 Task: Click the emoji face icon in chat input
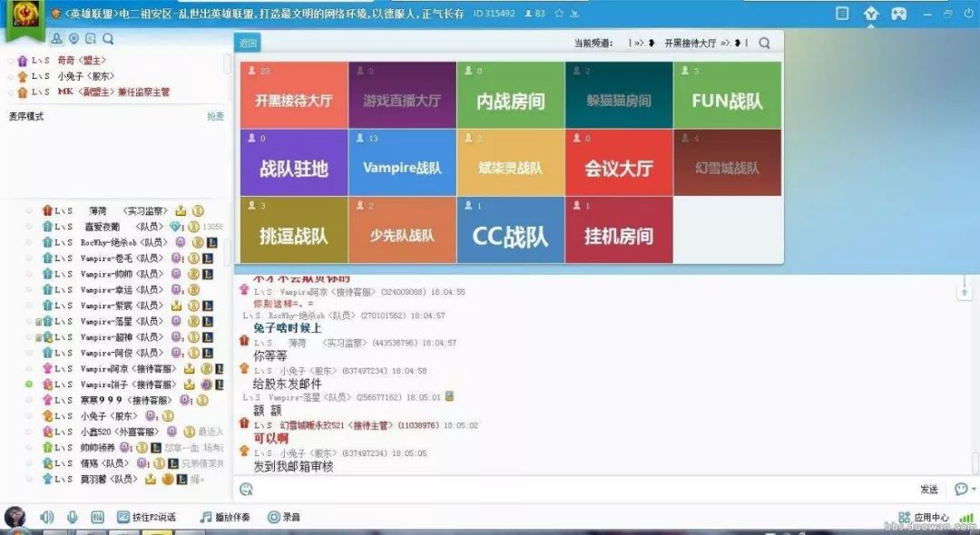pyautogui.click(x=245, y=489)
